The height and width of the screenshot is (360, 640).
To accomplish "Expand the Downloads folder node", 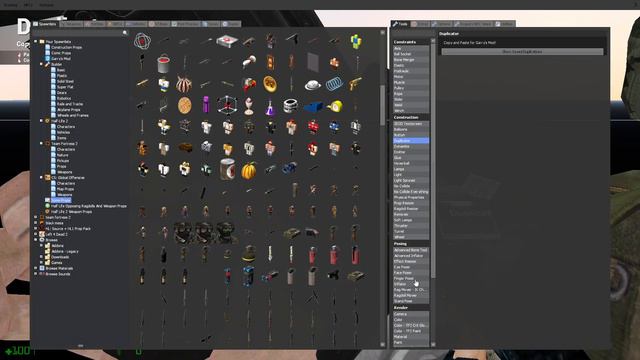I will (x=42, y=257).
